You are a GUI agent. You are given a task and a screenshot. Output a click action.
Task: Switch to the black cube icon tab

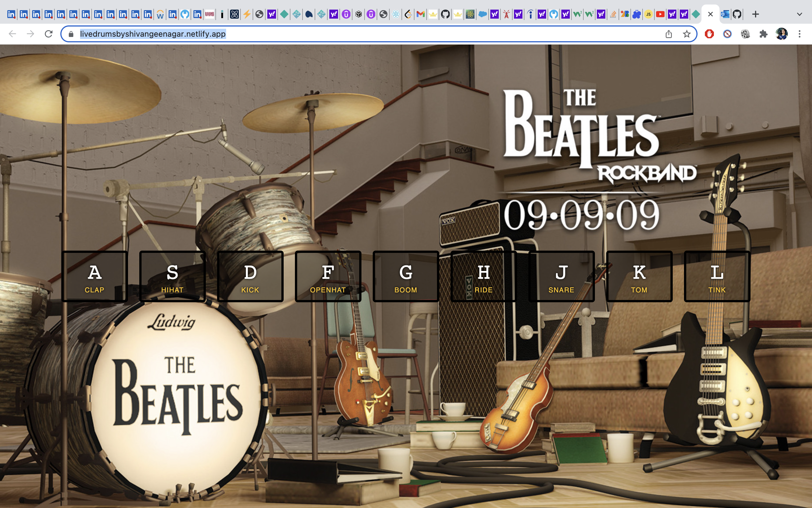[x=359, y=14]
